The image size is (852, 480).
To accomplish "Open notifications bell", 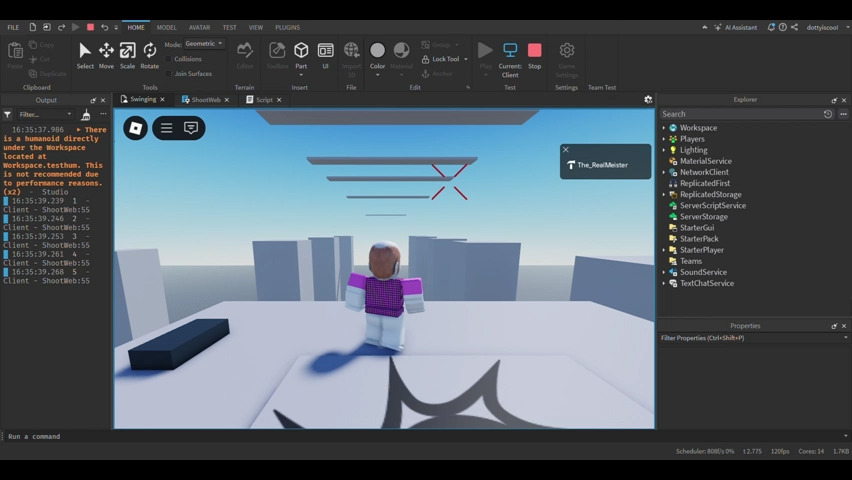I will pos(770,27).
